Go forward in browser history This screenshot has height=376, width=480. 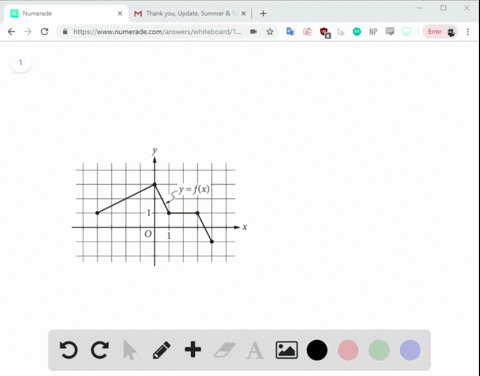coord(28,32)
